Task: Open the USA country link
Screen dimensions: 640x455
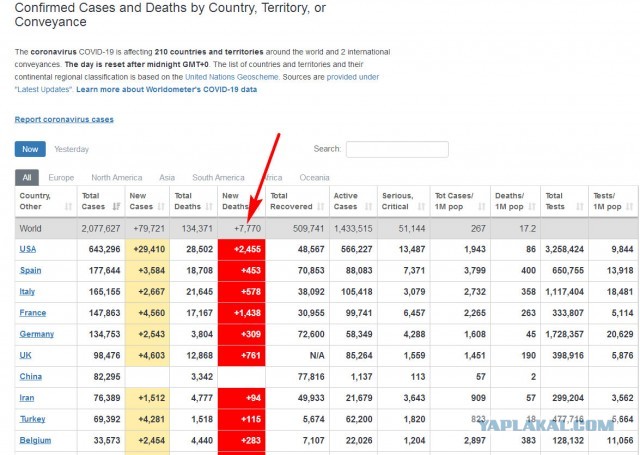Action: point(28,249)
